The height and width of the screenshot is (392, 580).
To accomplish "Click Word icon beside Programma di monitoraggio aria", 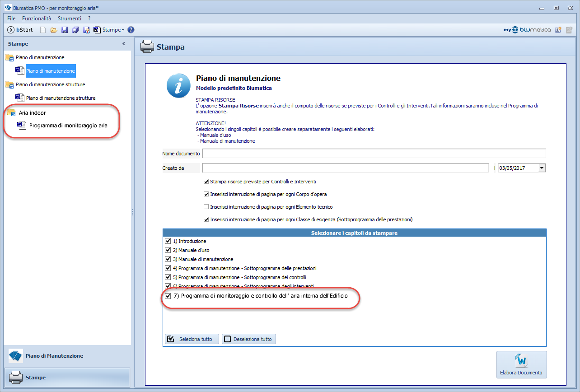I will coord(22,125).
